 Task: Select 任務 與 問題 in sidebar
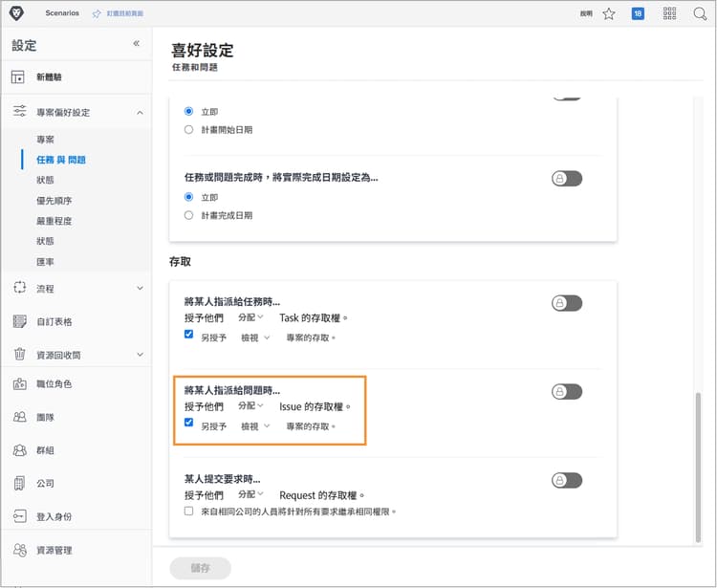61,160
